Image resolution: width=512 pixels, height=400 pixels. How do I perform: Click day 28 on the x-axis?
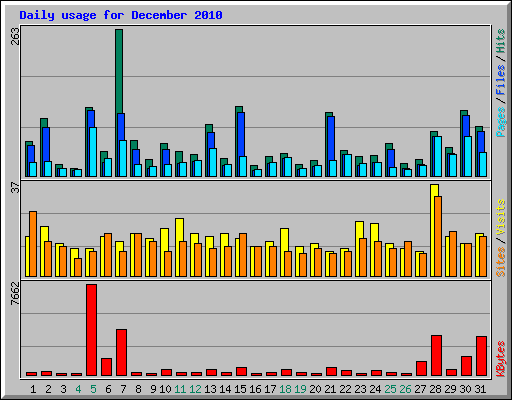click(435, 389)
